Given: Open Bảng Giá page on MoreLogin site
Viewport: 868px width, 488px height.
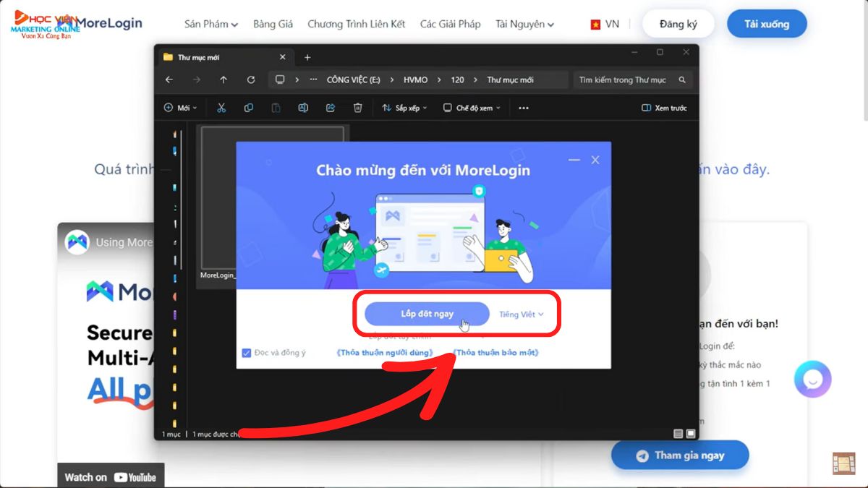Looking at the screenshot, I should [x=273, y=24].
